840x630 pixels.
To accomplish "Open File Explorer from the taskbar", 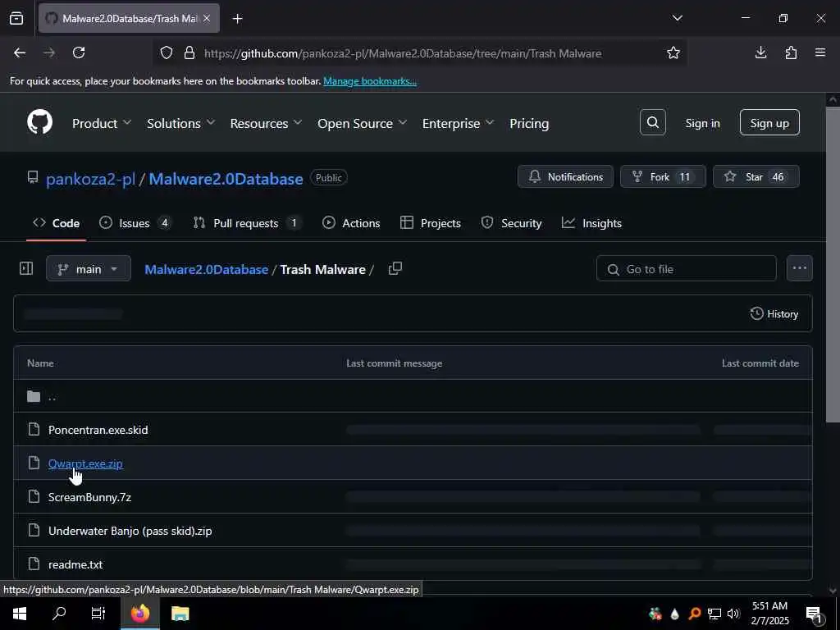I will (x=180, y=614).
